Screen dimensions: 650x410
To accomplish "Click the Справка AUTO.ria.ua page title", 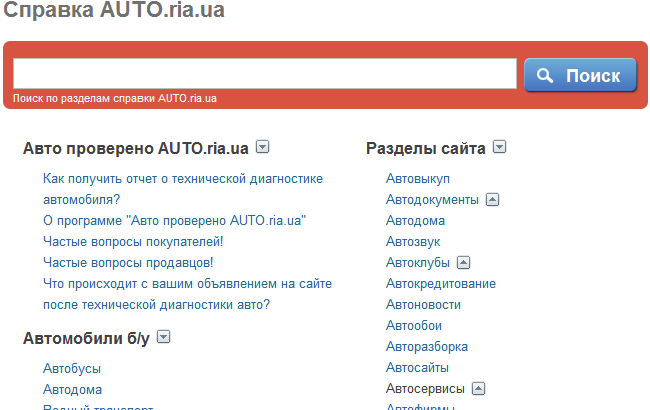I will tap(114, 10).
